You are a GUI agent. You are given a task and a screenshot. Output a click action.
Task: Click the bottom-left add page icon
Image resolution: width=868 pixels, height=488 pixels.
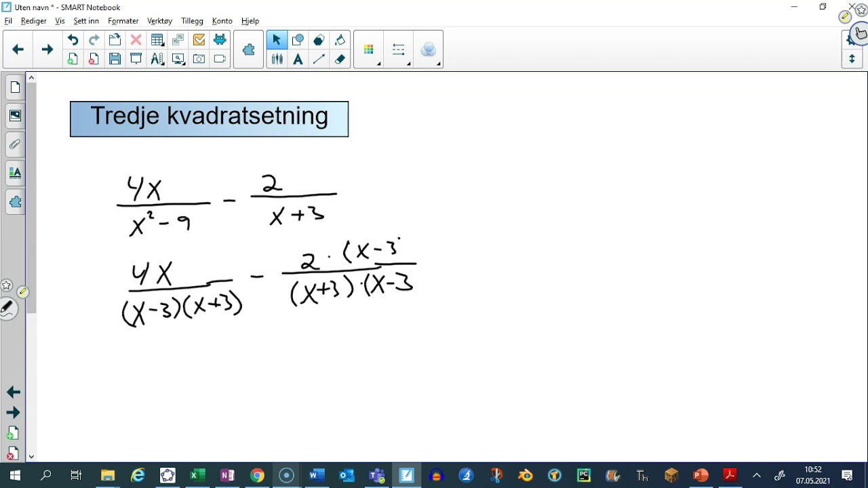click(x=13, y=434)
